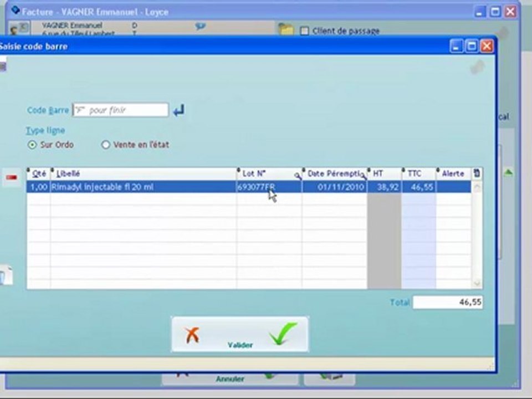The height and width of the screenshot is (399, 532).
Task: Select the Rimadyl injectable fl 20 ml cell
Action: (x=144, y=187)
